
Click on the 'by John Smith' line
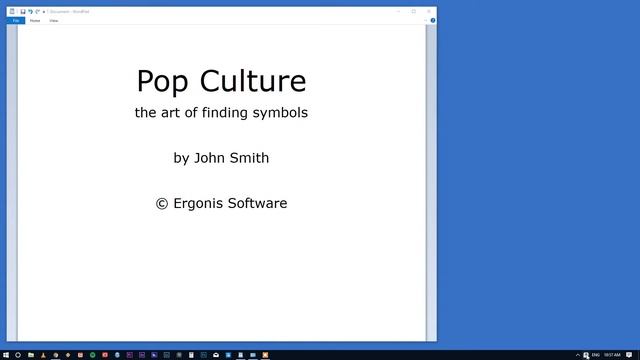(x=221, y=158)
